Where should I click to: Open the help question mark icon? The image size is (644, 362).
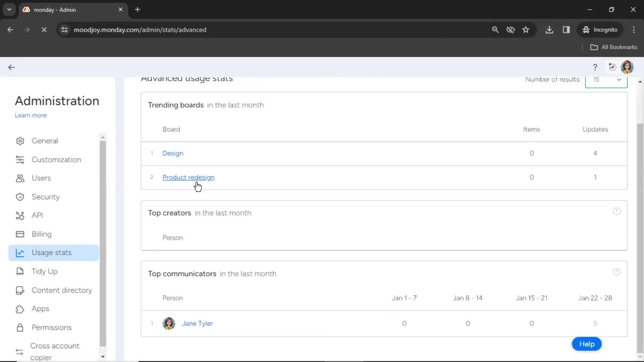tap(595, 67)
